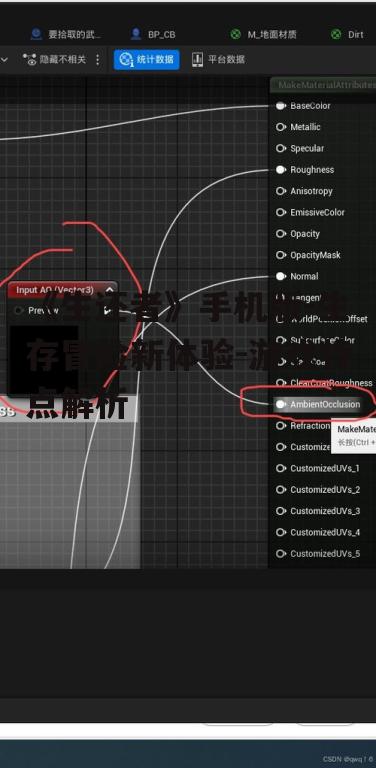Click the BaseColor input pin
The image size is (376, 768).
pos(281,106)
